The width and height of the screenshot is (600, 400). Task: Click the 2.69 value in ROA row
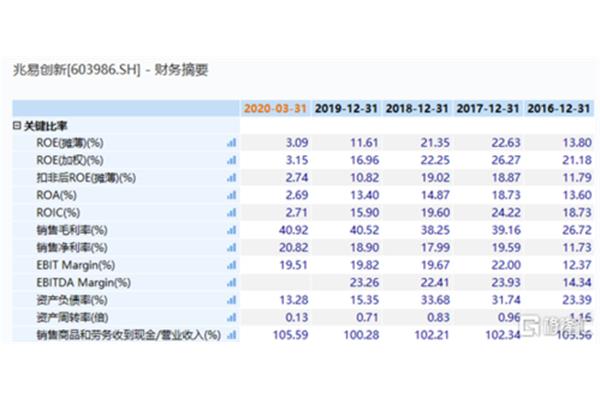pos(297,195)
